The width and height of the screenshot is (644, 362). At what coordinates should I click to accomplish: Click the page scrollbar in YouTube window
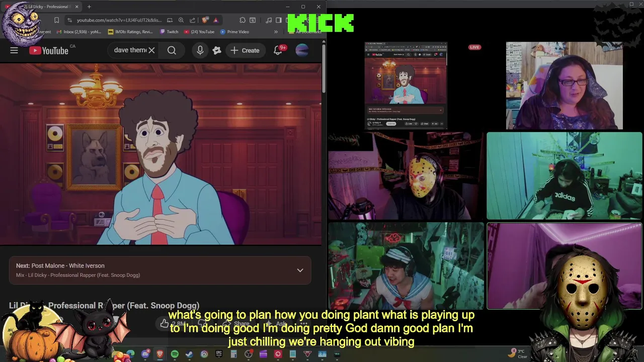coord(324,68)
